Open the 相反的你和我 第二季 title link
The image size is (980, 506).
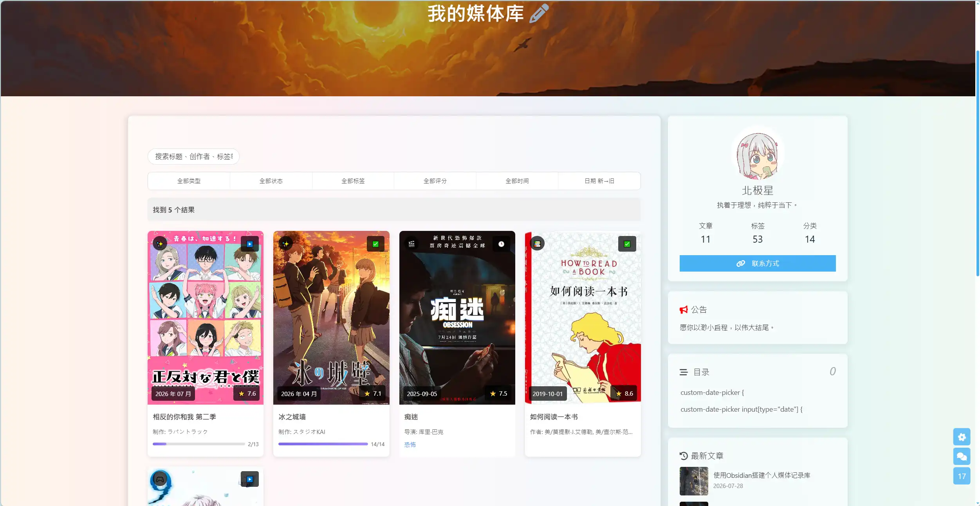(184, 417)
